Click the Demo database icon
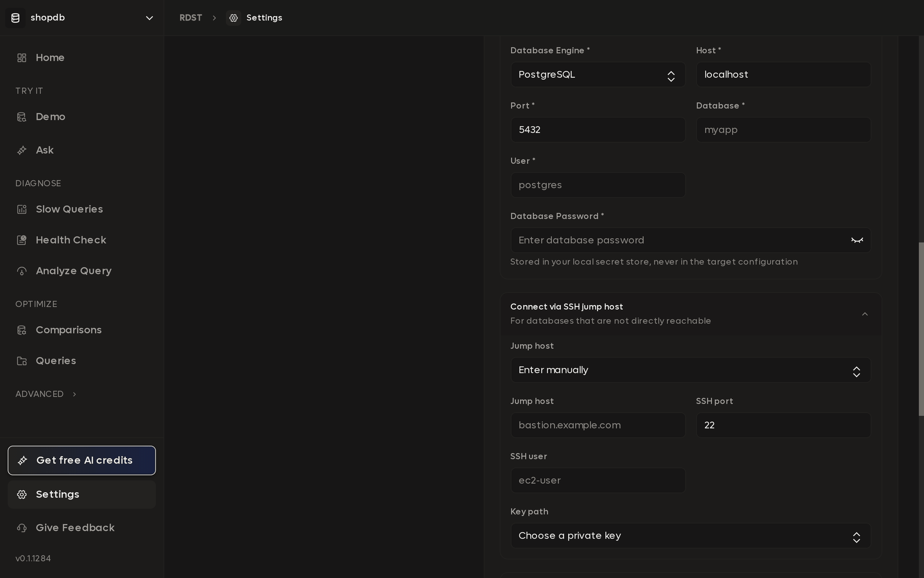 coord(22,117)
